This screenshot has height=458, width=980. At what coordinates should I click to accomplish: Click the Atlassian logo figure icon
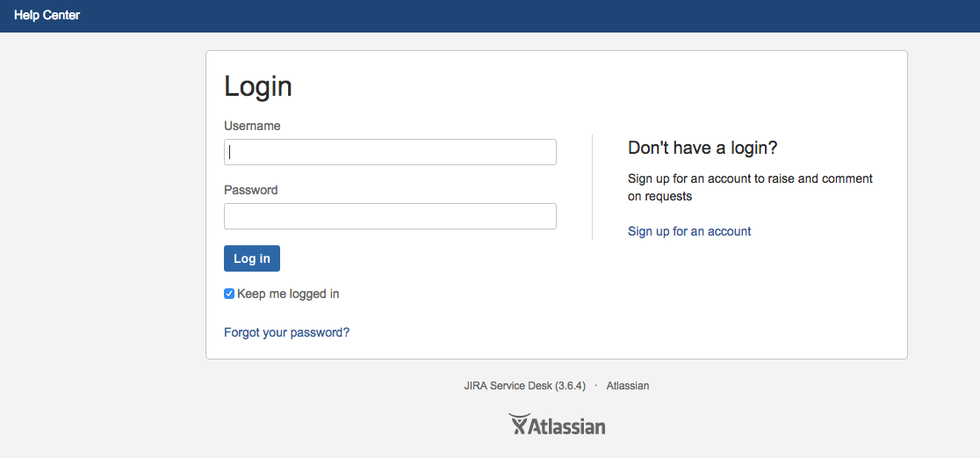point(519,424)
